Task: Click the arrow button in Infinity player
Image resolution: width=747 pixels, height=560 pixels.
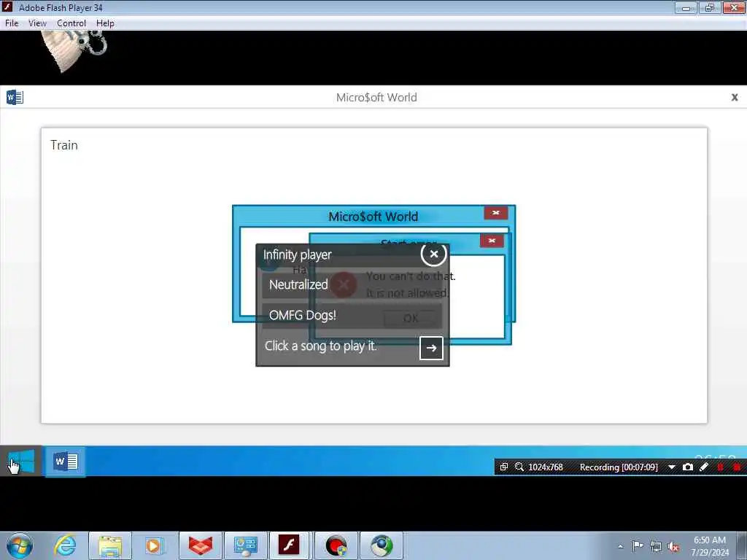Action: [431, 348]
